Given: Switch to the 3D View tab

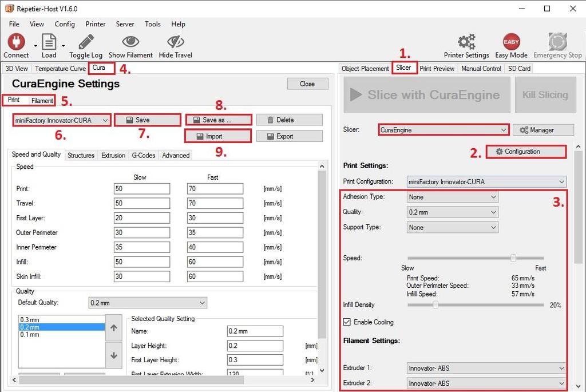Looking at the screenshot, I should pyautogui.click(x=17, y=68).
